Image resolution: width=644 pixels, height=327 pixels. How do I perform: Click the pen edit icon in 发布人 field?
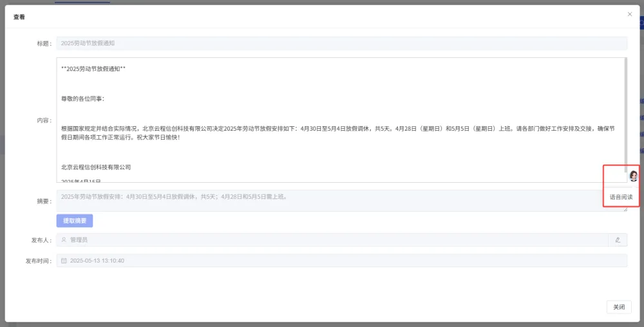tap(618, 240)
